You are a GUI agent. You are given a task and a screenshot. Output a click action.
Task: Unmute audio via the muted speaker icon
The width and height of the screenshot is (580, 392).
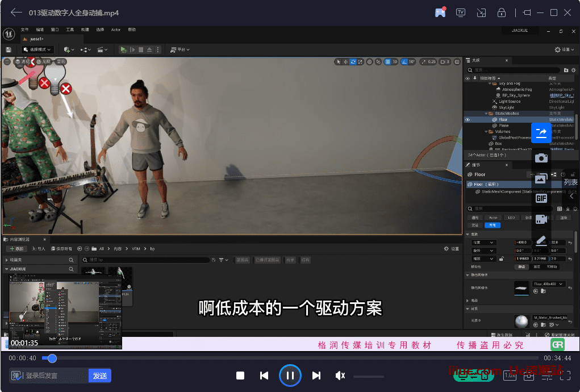[x=340, y=376]
